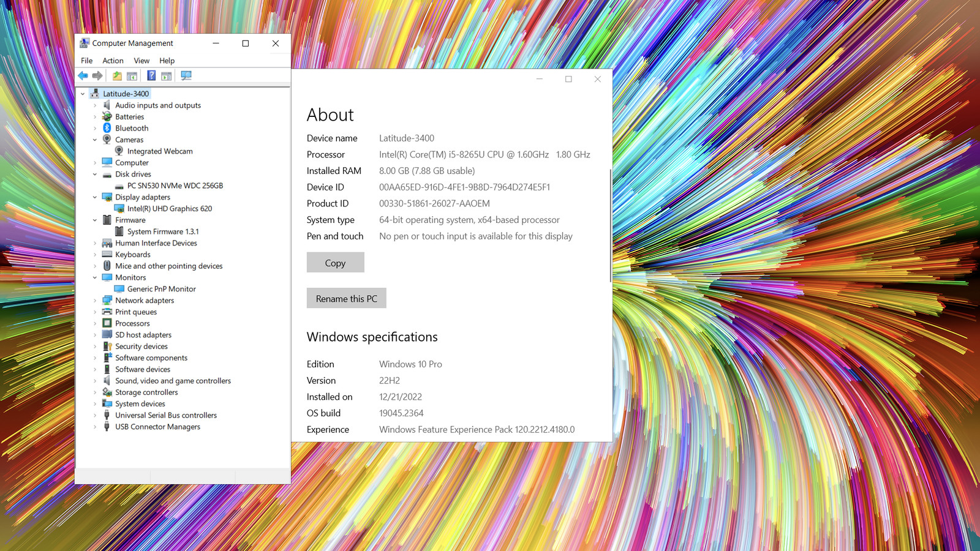Expand the Processors node
Screen dimensions: 980x551
click(x=95, y=324)
